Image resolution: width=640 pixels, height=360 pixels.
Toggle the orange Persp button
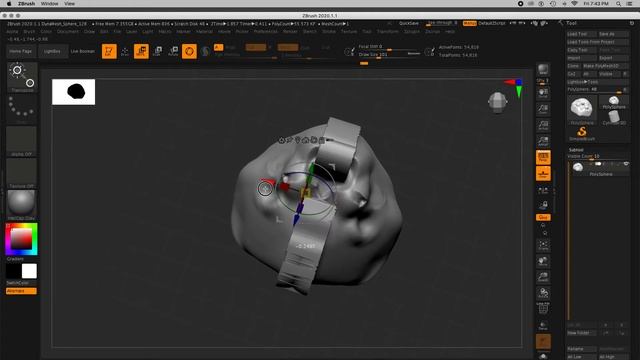coord(543,158)
